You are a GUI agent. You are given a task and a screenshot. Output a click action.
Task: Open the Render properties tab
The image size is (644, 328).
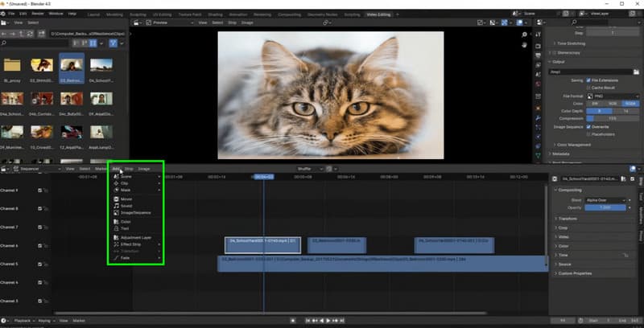(x=539, y=46)
